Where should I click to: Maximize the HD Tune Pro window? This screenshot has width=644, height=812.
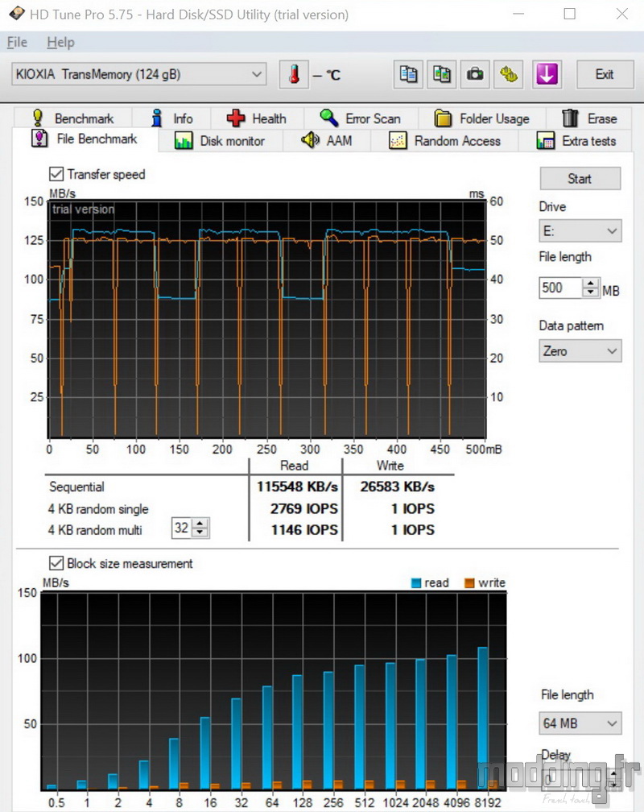click(x=569, y=14)
